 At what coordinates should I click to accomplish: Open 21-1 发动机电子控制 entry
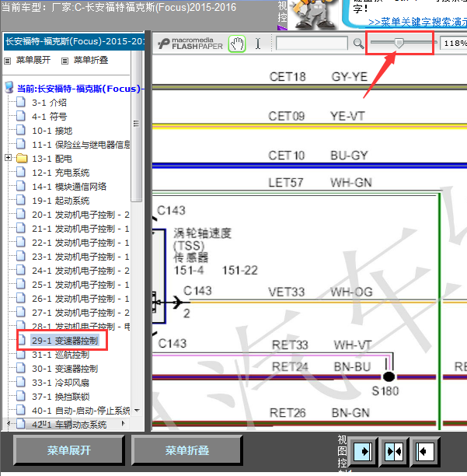(x=81, y=229)
